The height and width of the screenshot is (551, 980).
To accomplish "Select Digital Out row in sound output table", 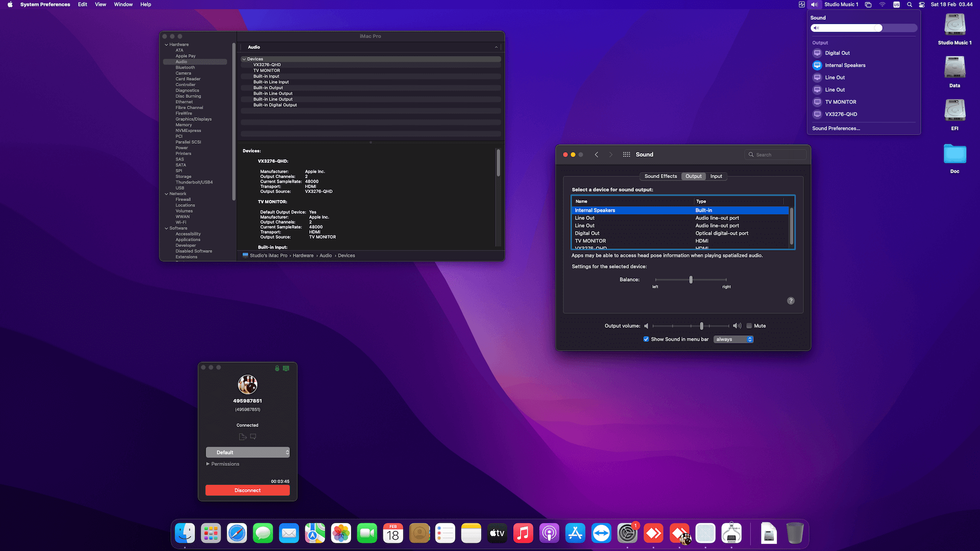I will (680, 234).
